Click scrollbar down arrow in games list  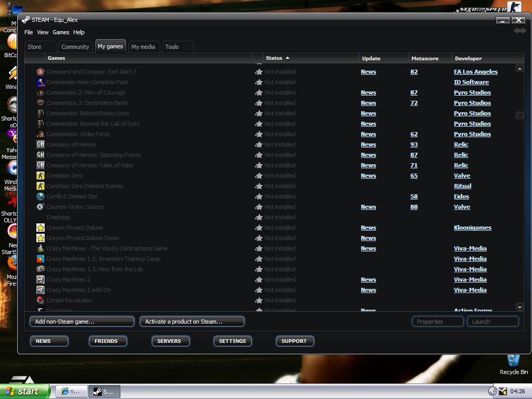coord(520,307)
